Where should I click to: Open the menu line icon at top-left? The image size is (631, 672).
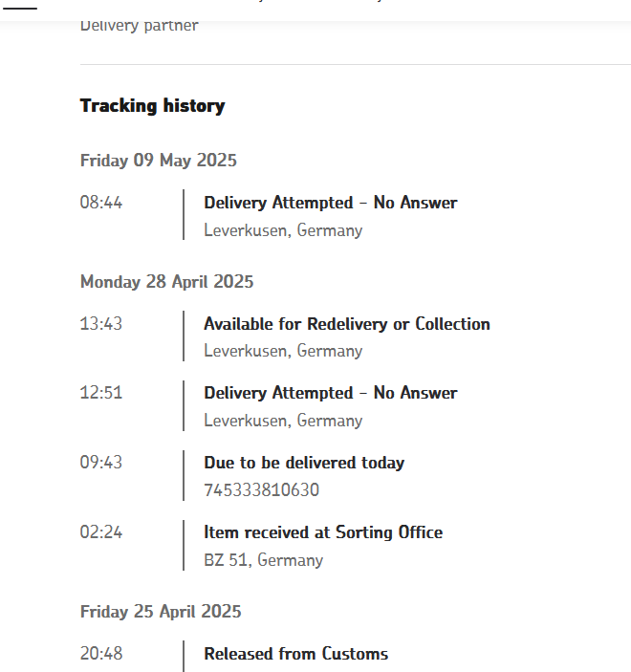click(20, 9)
